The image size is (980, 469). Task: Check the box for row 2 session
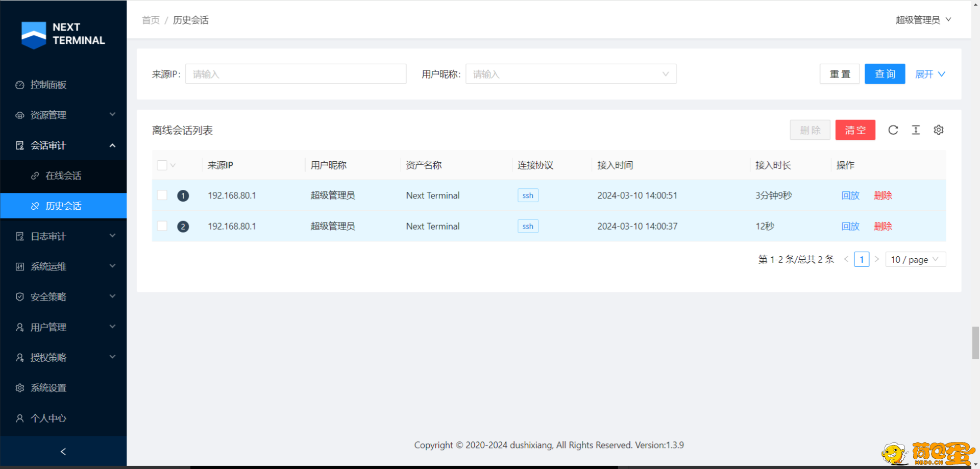click(x=162, y=226)
